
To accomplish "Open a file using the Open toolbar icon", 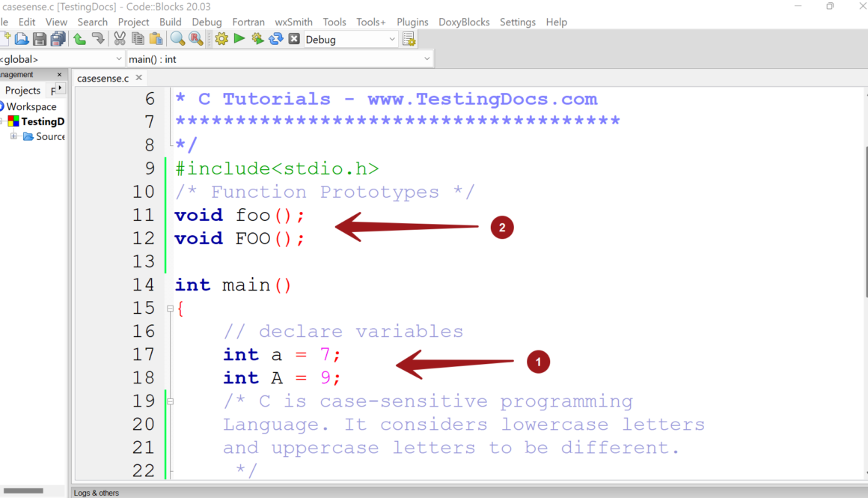I will pyautogui.click(x=21, y=38).
